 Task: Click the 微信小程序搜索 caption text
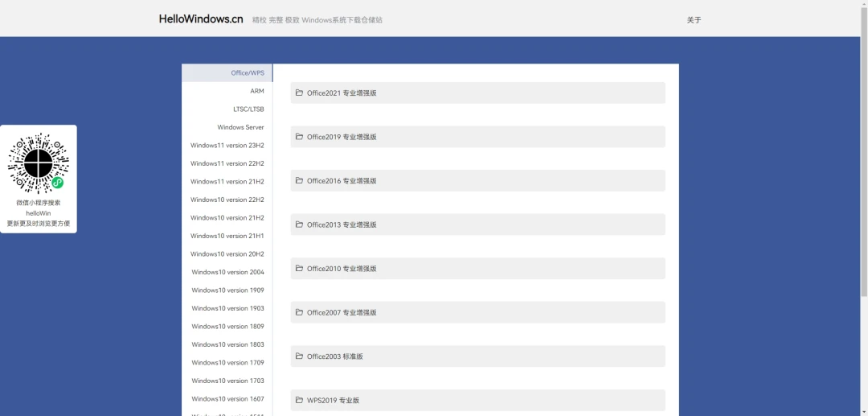pos(39,203)
